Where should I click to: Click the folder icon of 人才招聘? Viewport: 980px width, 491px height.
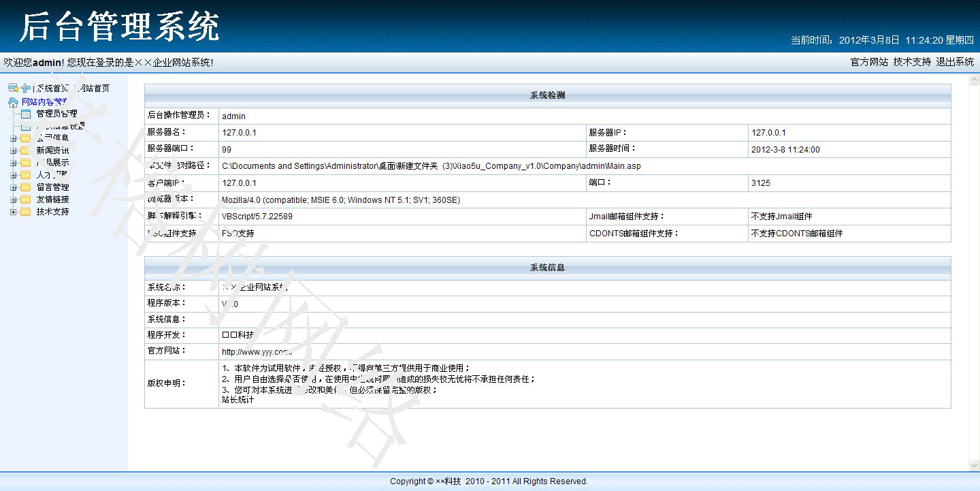point(25,175)
